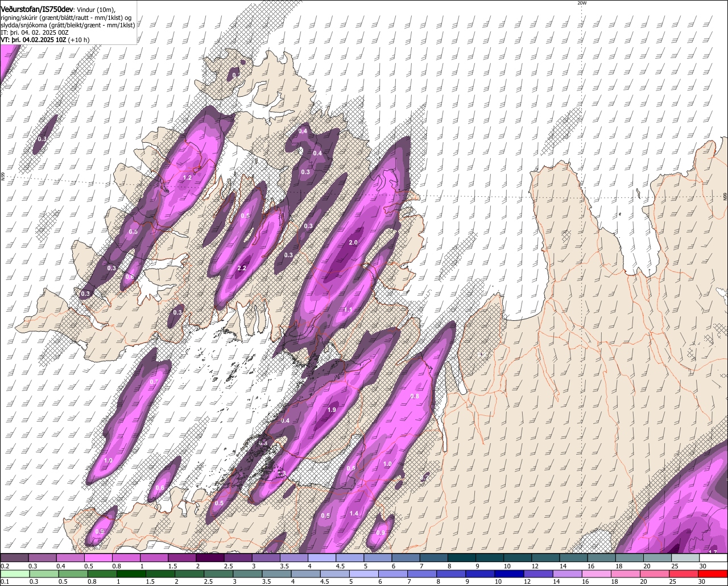Click the IT: þri. 04. 02. 2025 00Z line
The image size is (728, 586).
click(35, 32)
